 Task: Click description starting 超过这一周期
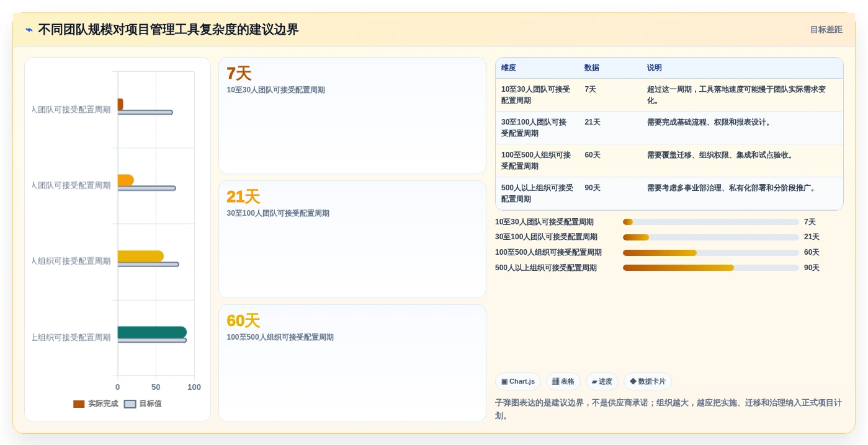tap(737, 95)
